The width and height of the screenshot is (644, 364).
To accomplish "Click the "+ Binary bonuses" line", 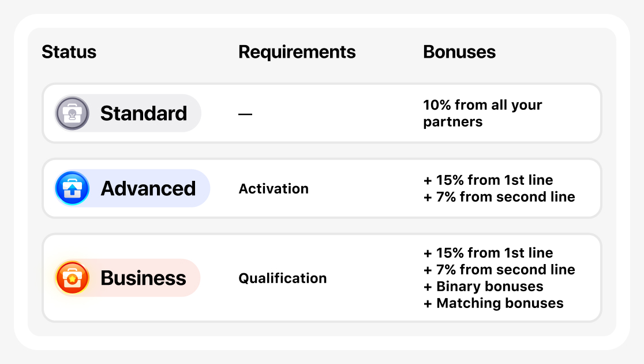I will pos(484,287).
